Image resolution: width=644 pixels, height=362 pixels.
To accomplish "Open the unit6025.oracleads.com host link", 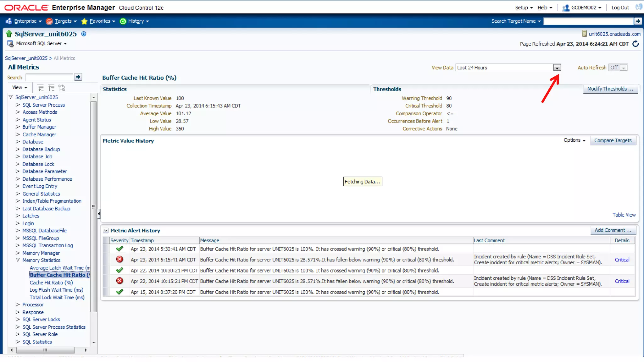I will tap(614, 34).
